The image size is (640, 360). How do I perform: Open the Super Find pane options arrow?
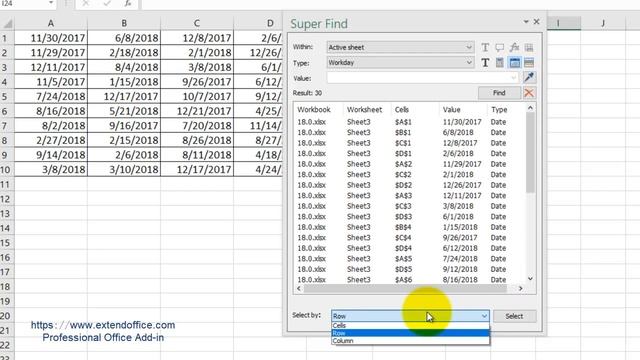[526, 22]
